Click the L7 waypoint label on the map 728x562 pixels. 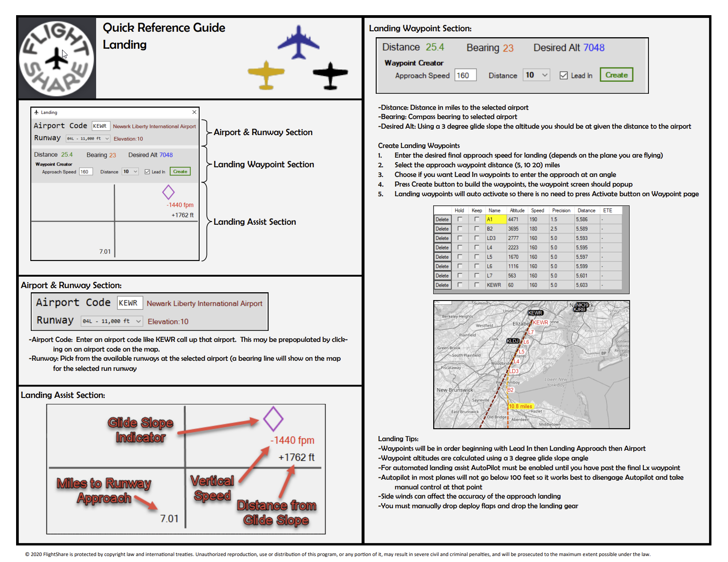(531, 332)
